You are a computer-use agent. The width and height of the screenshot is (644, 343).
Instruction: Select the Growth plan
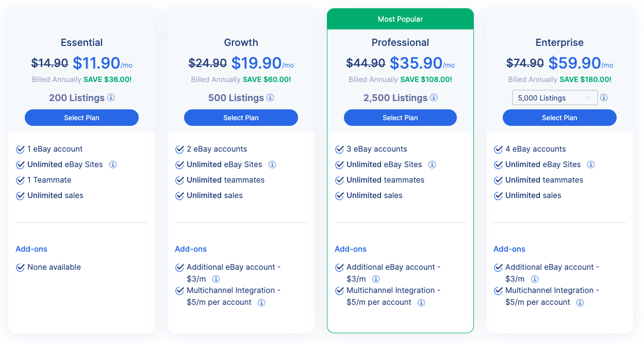click(x=241, y=118)
